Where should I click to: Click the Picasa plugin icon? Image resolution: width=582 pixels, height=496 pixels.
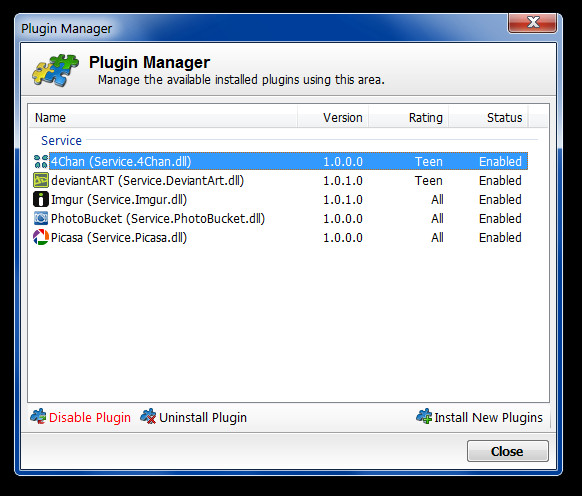click(41, 237)
